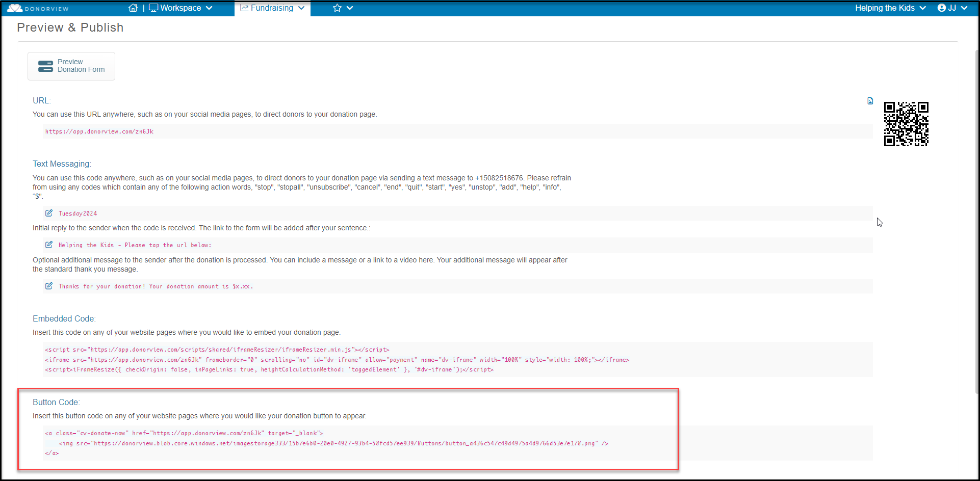
Task: Click the URL heading
Action: point(42,100)
